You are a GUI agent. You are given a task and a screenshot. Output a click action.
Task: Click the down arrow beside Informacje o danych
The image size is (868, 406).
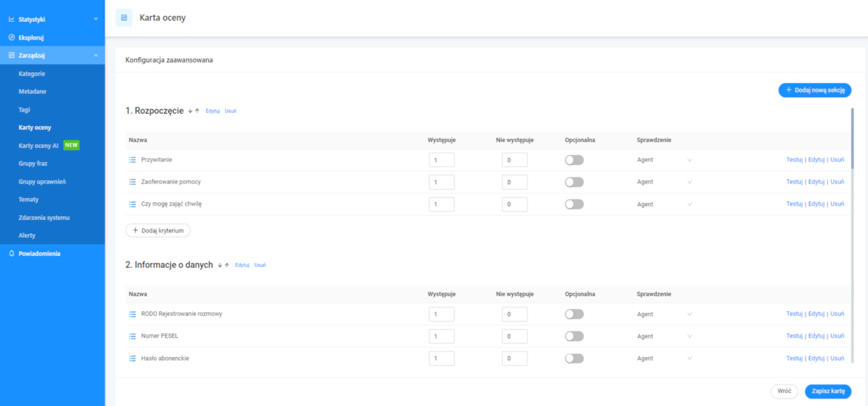[220, 265]
